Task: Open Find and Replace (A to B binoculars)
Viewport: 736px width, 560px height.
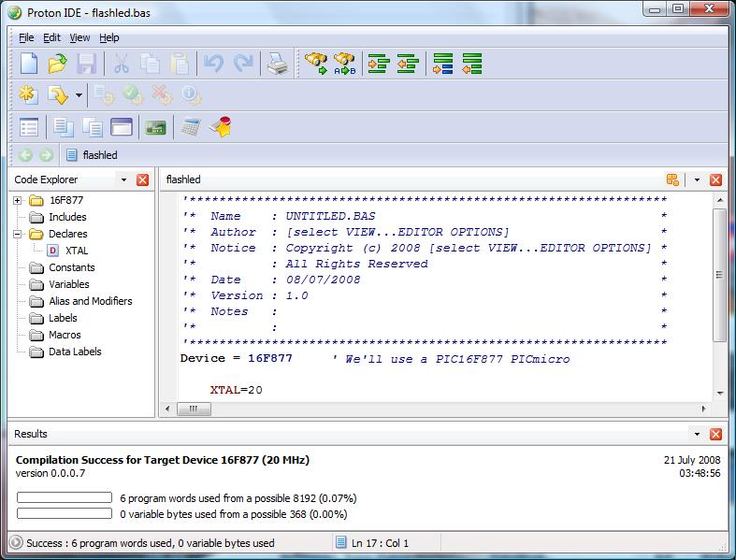Action: click(345, 64)
